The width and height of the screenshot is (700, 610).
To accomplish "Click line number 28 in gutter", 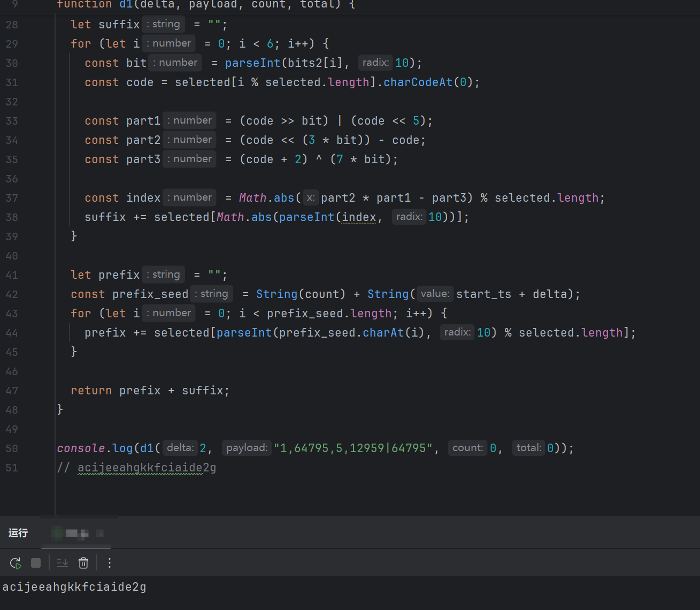I will point(12,25).
